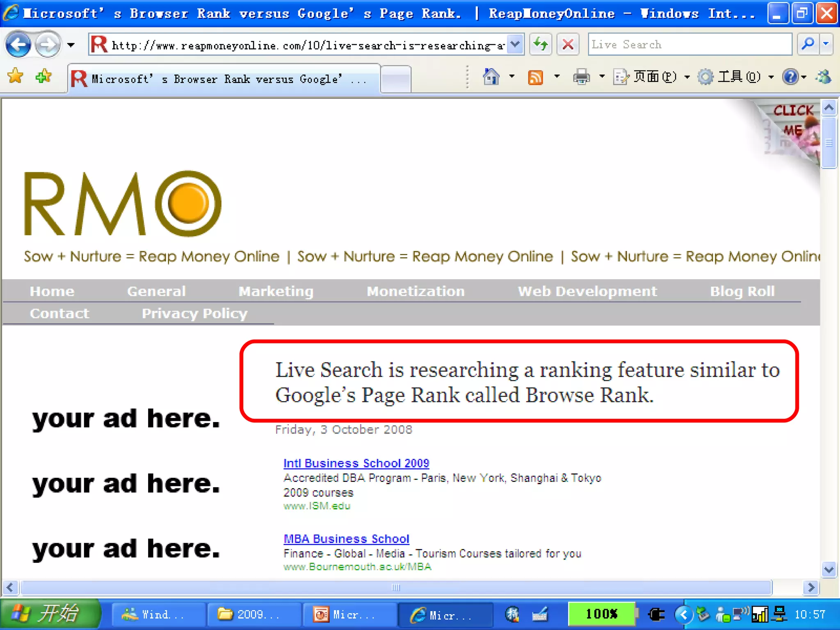Click the Print icon in toolbar
This screenshot has height=630, width=840.
(581, 77)
